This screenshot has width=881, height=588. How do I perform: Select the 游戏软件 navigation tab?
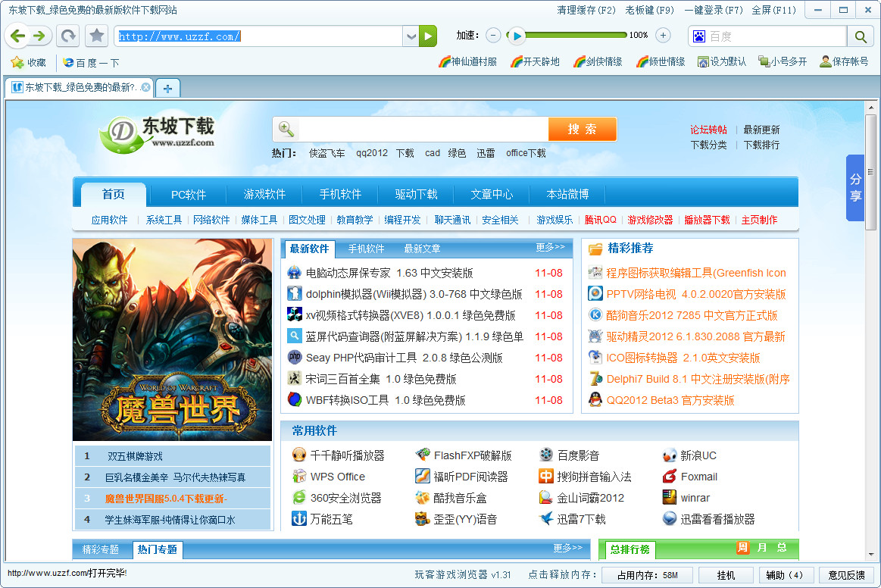pyautogui.click(x=264, y=195)
